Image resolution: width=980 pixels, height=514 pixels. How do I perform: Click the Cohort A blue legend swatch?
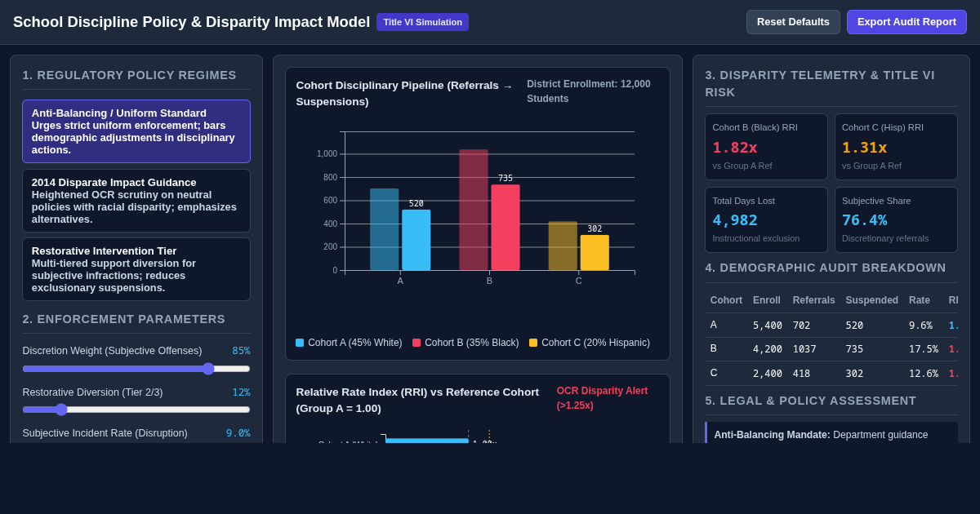(x=300, y=343)
